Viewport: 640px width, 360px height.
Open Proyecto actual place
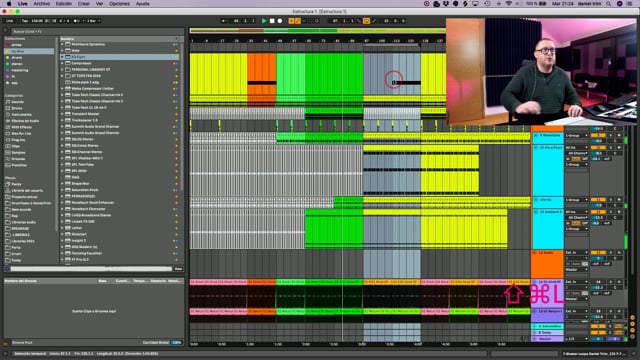tap(24, 197)
